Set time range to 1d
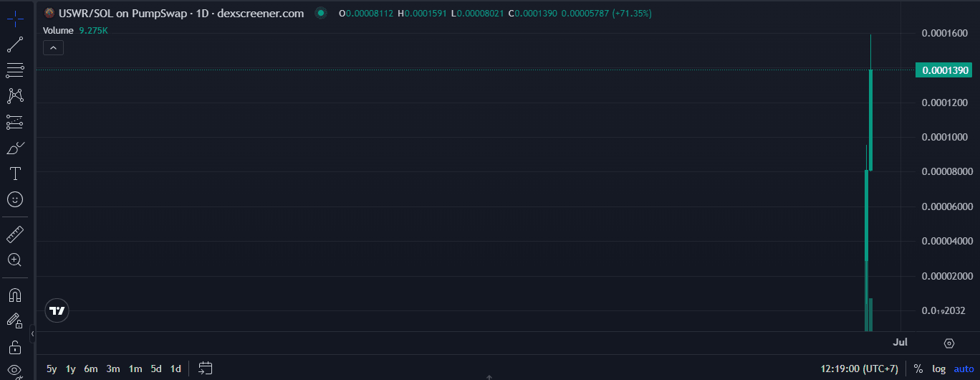The image size is (980, 380). pyautogui.click(x=176, y=369)
